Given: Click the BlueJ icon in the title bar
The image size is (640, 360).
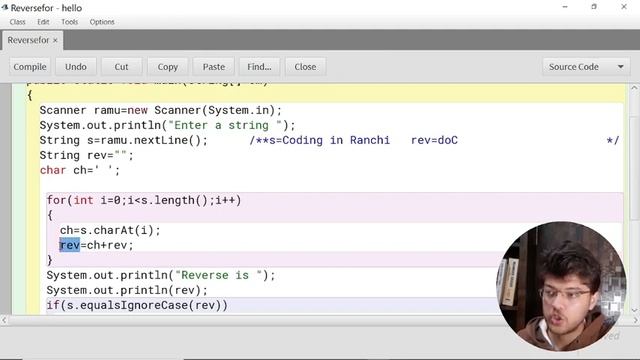Looking at the screenshot, I should 4,7.
